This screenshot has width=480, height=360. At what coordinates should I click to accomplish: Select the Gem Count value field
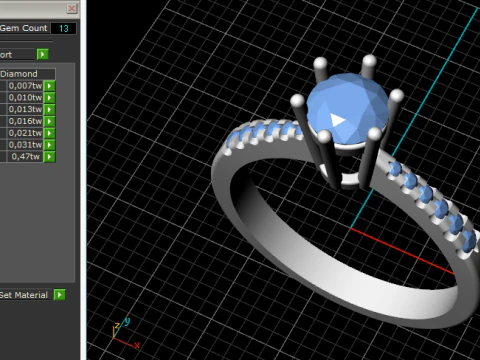click(x=63, y=28)
